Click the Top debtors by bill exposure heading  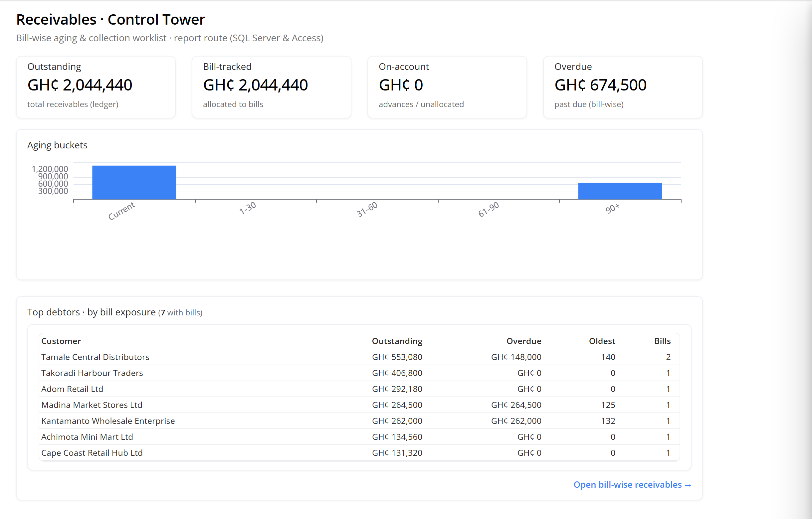(x=115, y=312)
